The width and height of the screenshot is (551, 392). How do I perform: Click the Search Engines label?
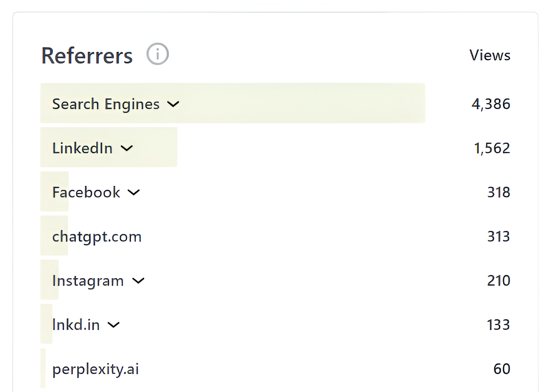point(106,104)
